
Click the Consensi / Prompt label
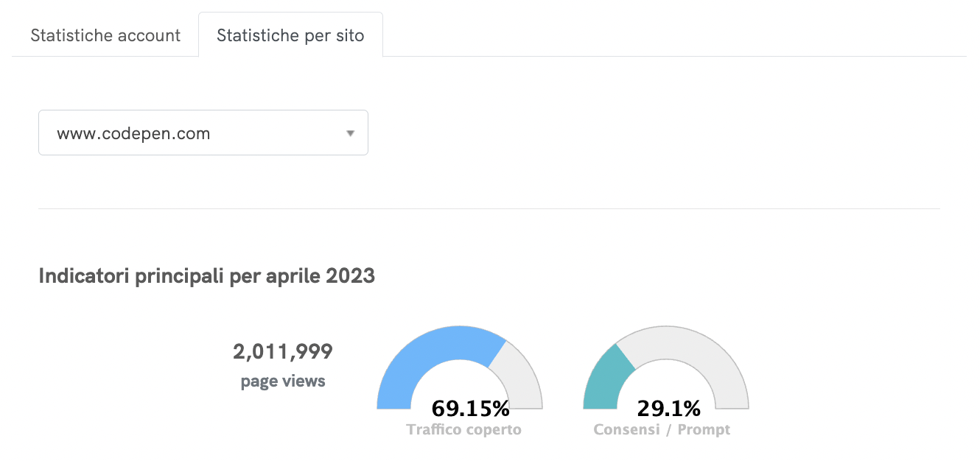click(x=660, y=429)
